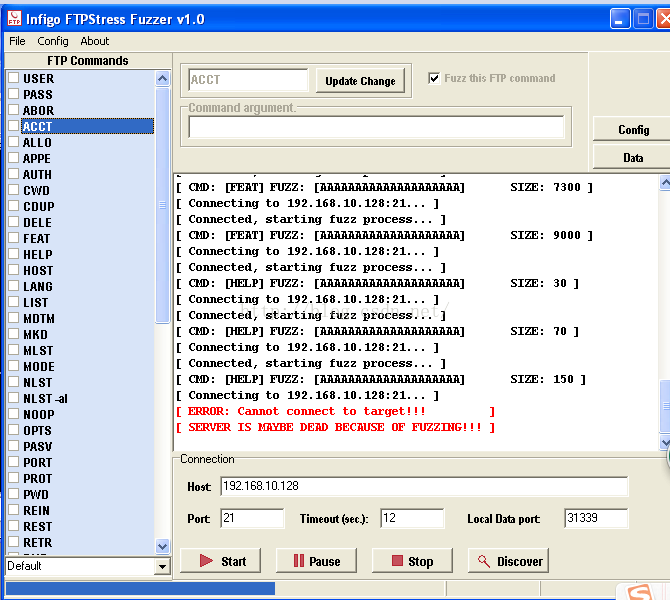Viewport: 670px width, 600px height.
Task: Check the APPE command checkbox
Action: tap(14, 158)
